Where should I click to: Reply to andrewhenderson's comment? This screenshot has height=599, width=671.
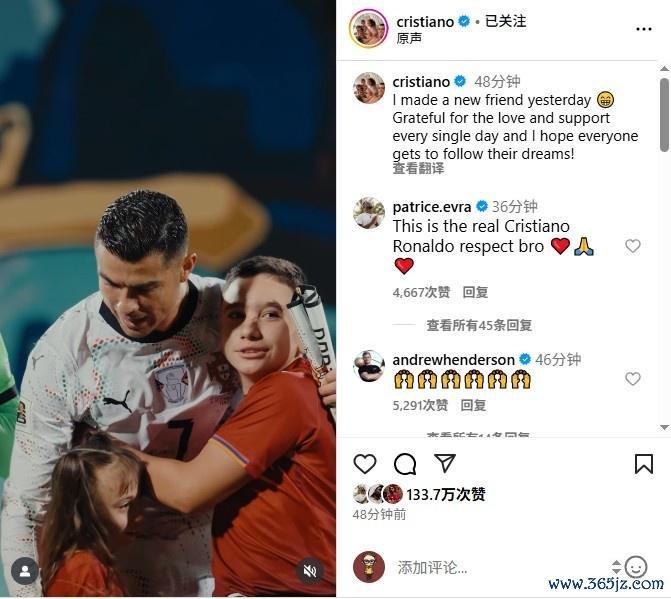tap(473, 405)
